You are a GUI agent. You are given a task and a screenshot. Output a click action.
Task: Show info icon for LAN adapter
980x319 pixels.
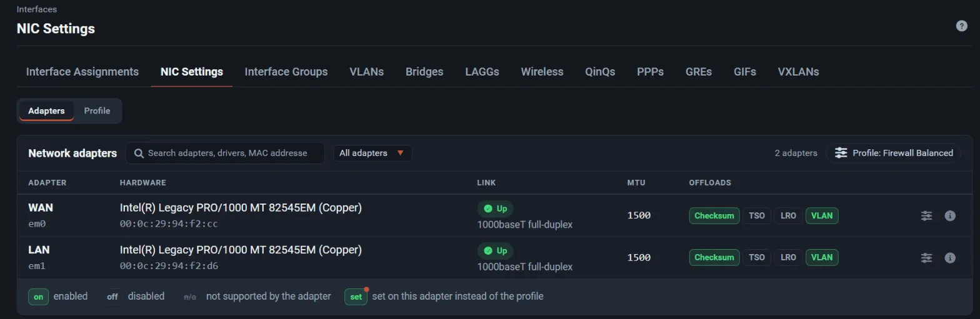950,257
